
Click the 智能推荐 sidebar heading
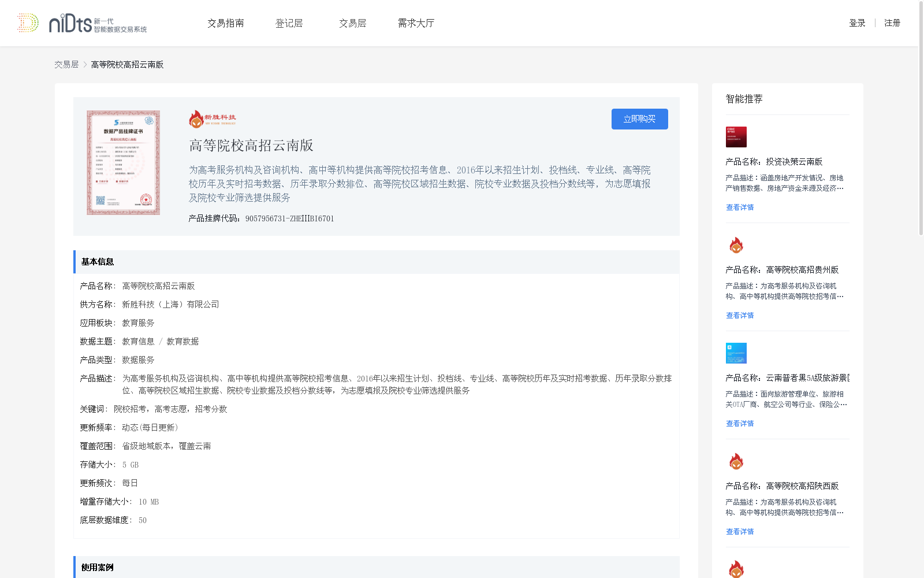744,99
